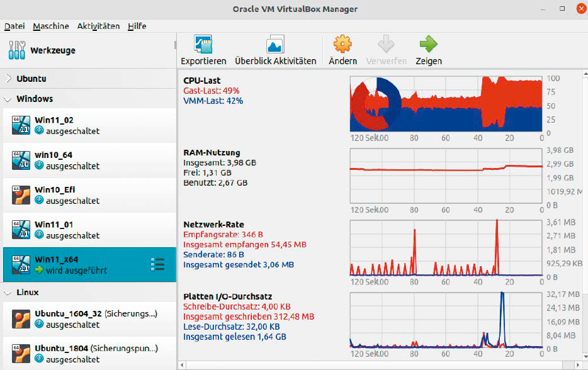
Task: Click the 'Benutzt: 2,67 GB' text
Action: pos(215,183)
